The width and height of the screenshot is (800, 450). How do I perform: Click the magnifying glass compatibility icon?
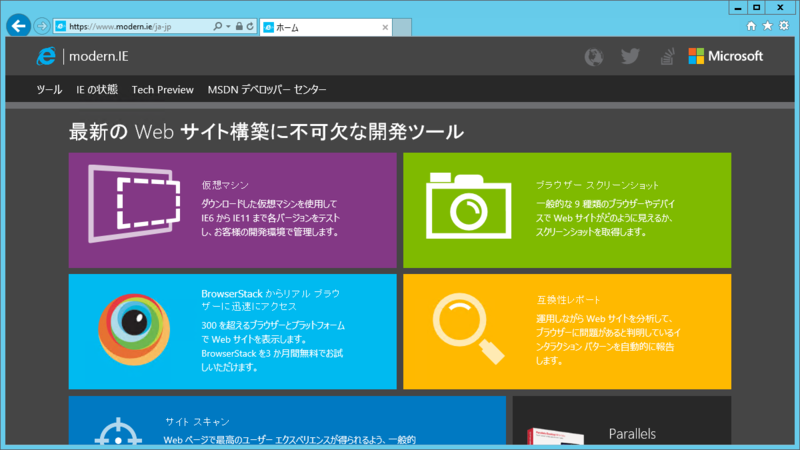(x=468, y=328)
